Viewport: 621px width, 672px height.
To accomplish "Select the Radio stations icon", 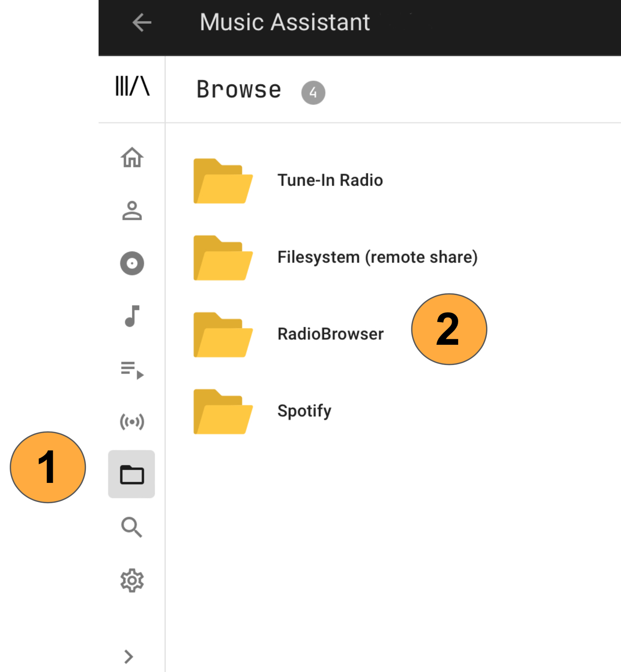I will [x=132, y=421].
